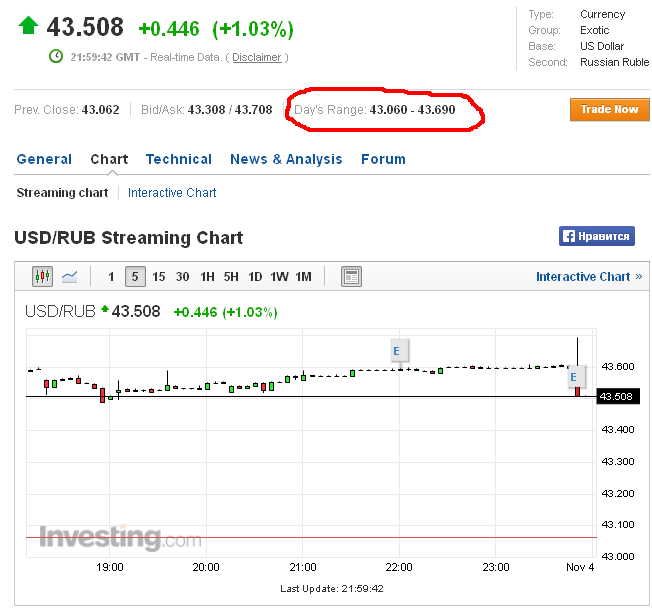
Task: Open the news overlay icon in chart toolbar
Action: coord(351,277)
